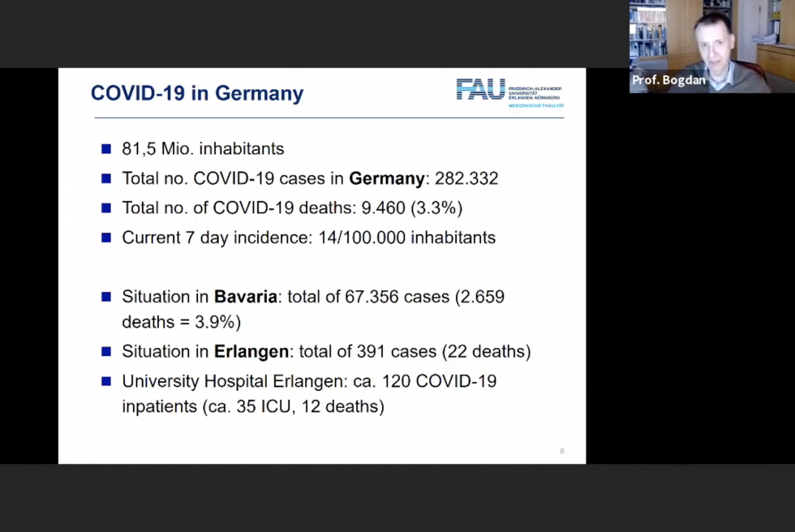Click the bold word Germany in the cases line
795x532 pixels.
pos(387,178)
